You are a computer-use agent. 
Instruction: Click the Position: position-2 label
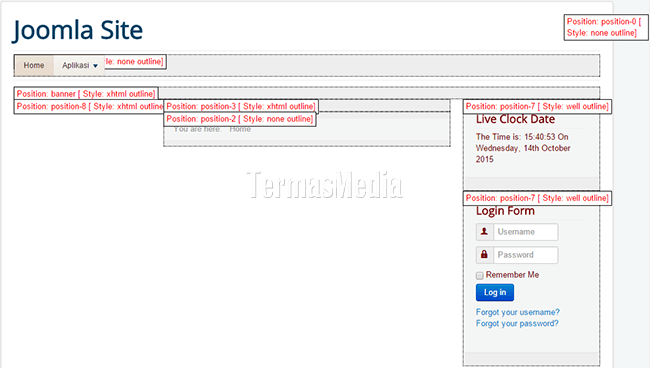tap(240, 119)
